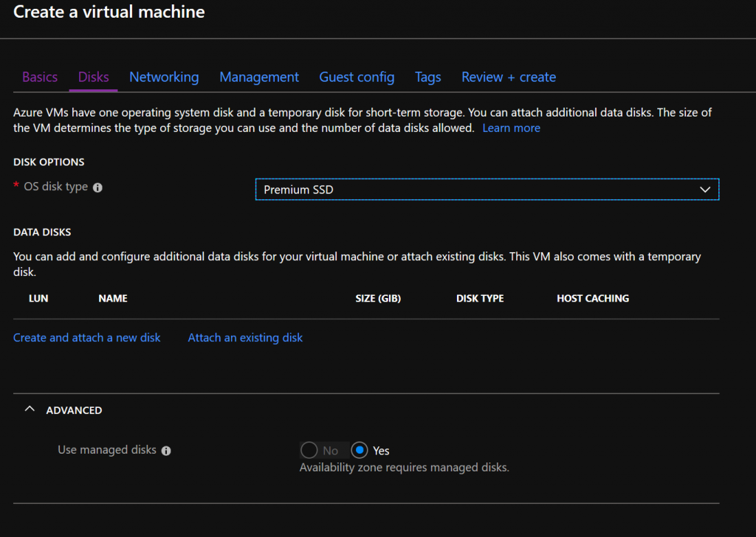This screenshot has width=756, height=537.
Task: Click the DISK OPTIONS heading
Action: 49,162
